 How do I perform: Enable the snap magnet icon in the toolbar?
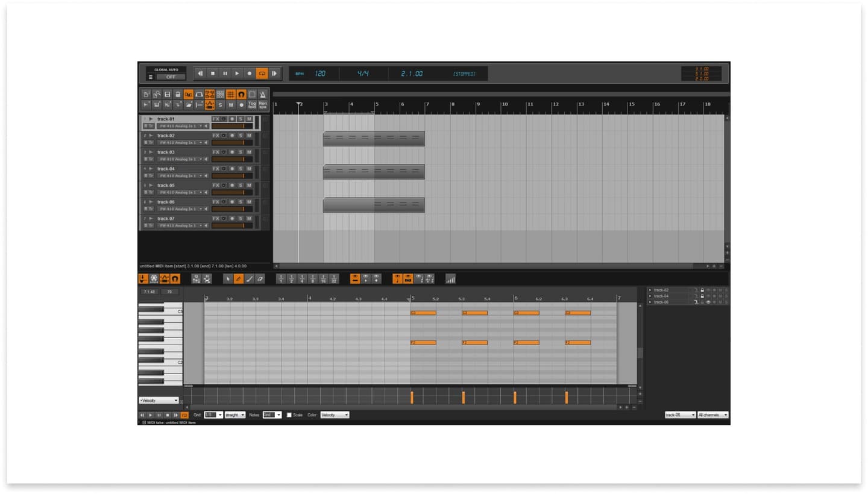coord(242,95)
